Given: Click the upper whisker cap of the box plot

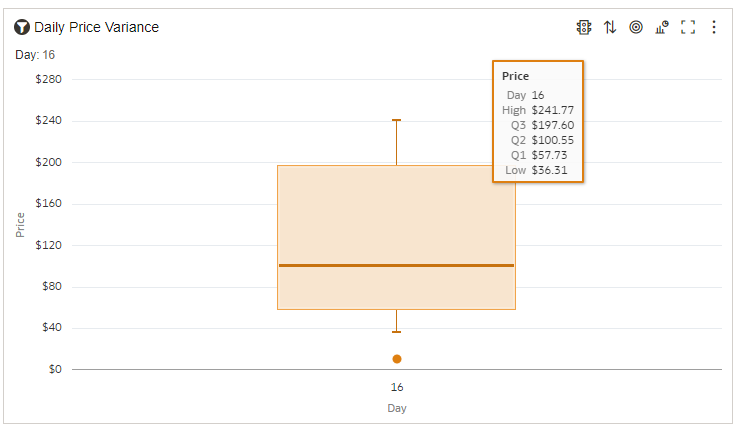Looking at the screenshot, I should click(397, 120).
